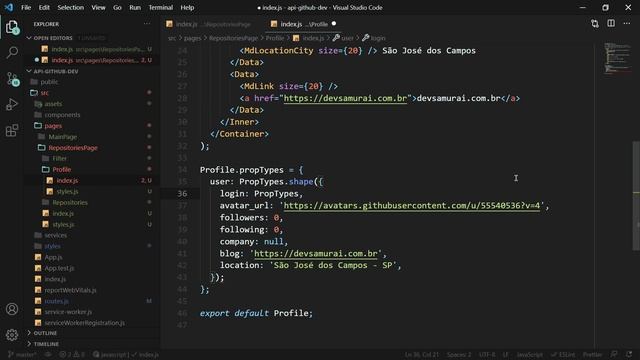Open the Selection menu
This screenshot has height=360, width=640.
click(x=70, y=7)
